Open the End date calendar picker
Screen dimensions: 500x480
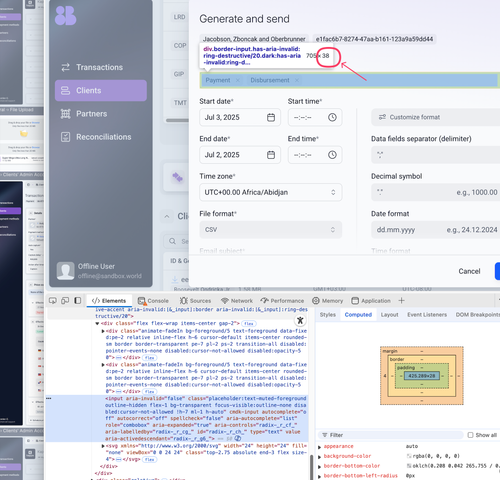[x=271, y=155]
